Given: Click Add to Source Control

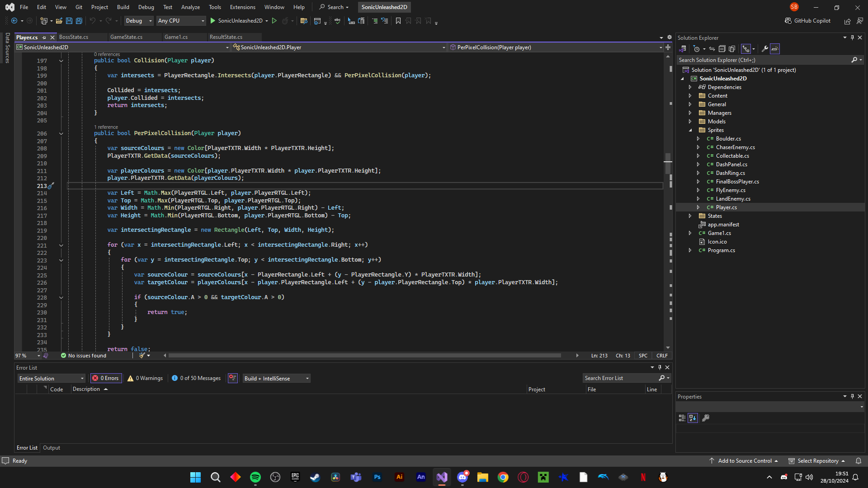Looking at the screenshot, I should (745, 461).
